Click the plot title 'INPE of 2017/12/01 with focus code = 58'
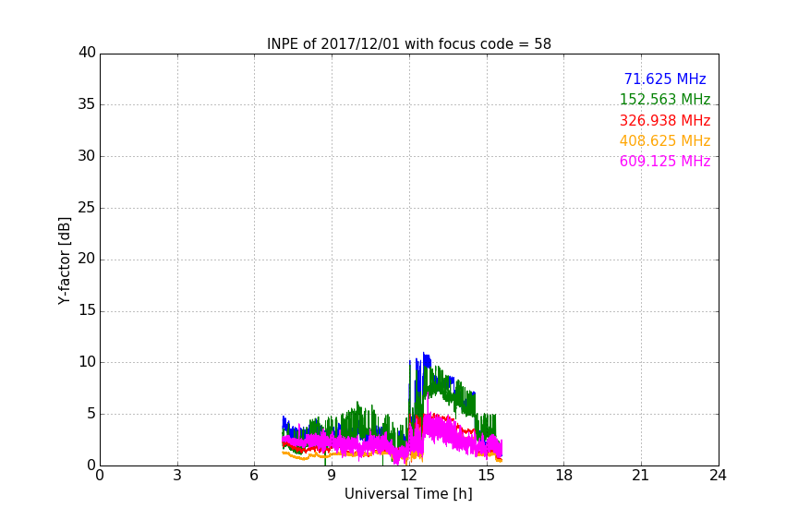This screenshot has height=532, width=798. tap(408, 44)
